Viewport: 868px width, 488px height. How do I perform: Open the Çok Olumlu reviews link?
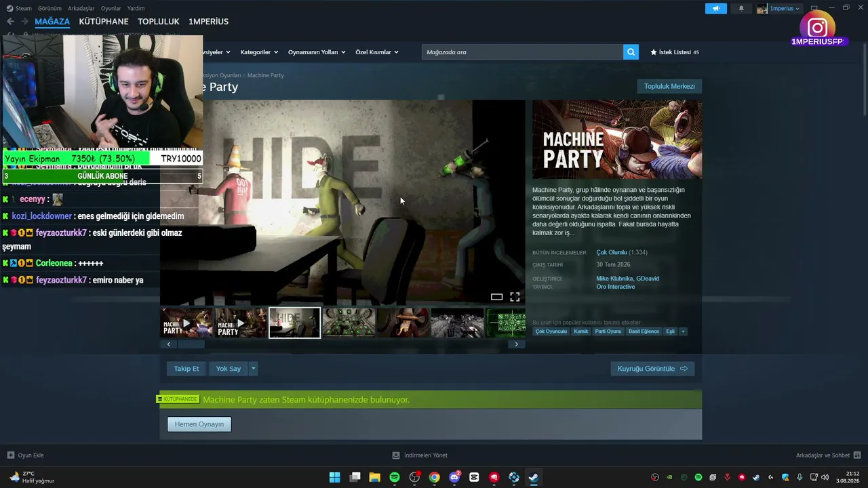612,252
